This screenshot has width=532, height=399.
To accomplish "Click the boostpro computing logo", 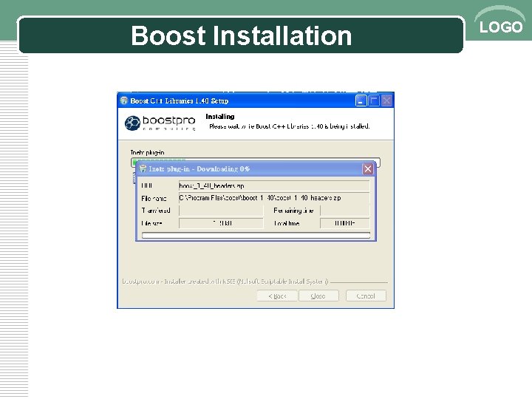I will [x=160, y=123].
